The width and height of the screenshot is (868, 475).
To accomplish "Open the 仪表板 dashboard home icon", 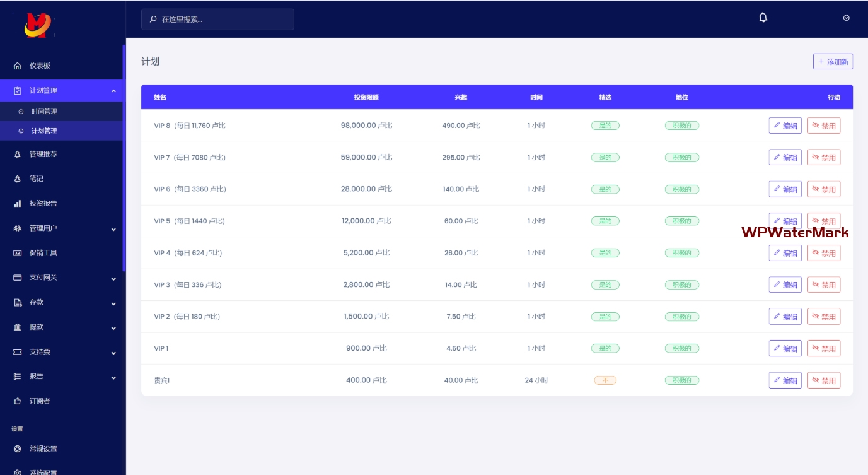I will 18,66.
